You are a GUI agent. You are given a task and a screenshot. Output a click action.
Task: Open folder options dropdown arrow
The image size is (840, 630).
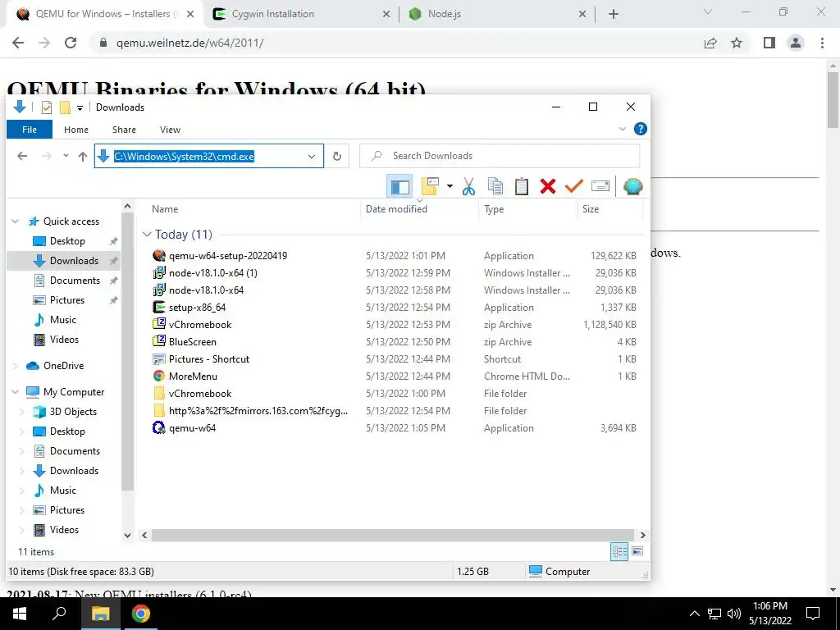(450, 186)
